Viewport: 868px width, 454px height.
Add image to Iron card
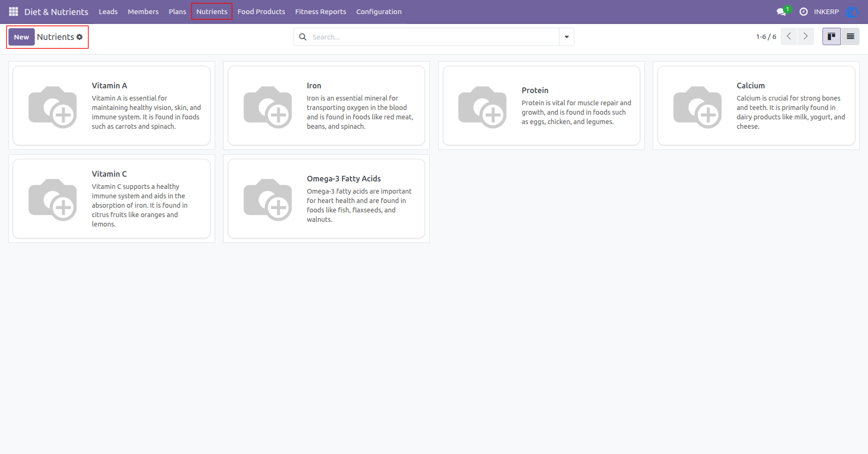click(268, 107)
